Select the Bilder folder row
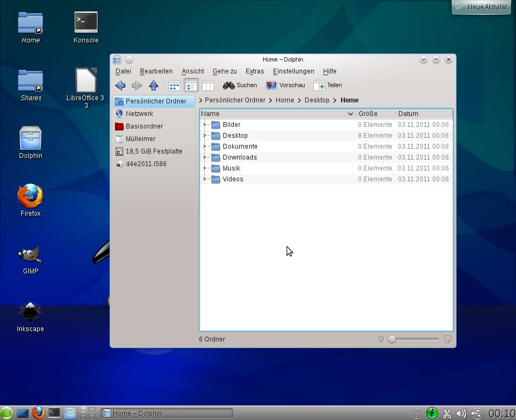 coord(326,125)
